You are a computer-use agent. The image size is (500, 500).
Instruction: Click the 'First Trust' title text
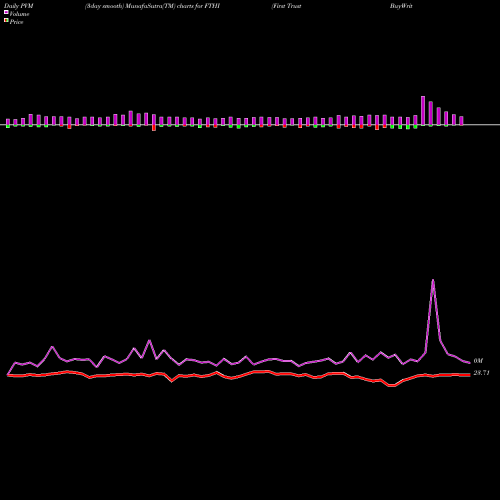pos(287,6)
